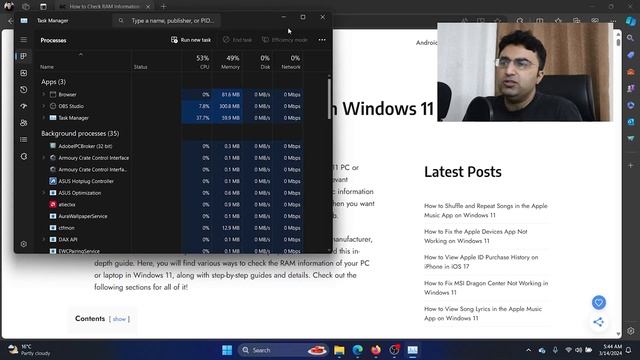Expand the DAX API process row
640x360 pixels.
point(44,240)
